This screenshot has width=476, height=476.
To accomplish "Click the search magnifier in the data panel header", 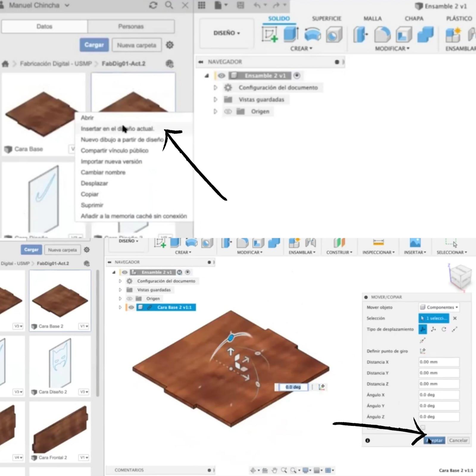I will pos(169,5).
